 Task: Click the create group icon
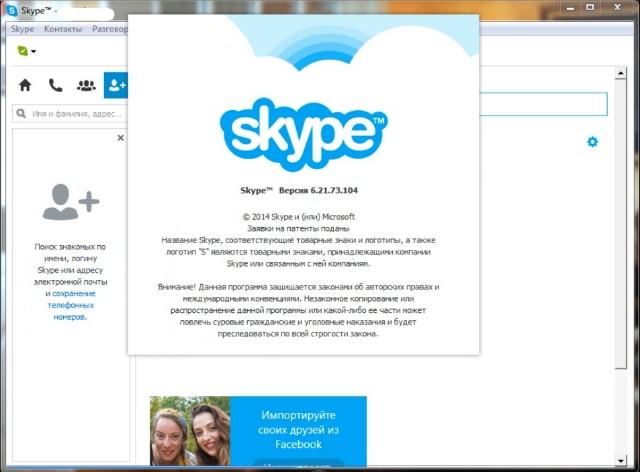click(86, 85)
